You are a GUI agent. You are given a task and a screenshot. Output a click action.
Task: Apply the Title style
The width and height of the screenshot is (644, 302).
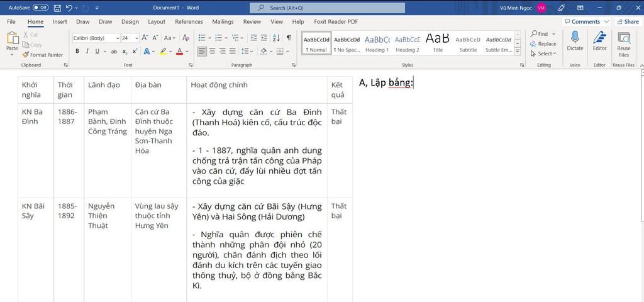coord(438,43)
